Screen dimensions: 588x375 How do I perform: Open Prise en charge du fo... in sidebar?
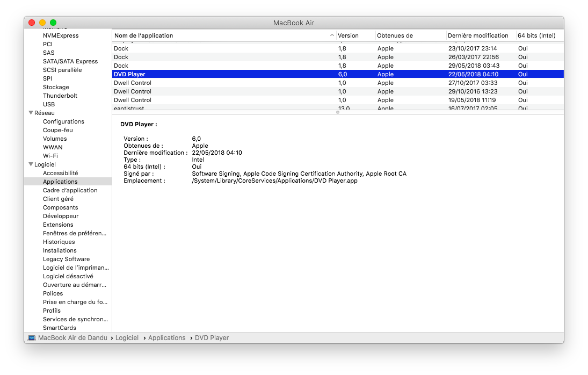(75, 302)
